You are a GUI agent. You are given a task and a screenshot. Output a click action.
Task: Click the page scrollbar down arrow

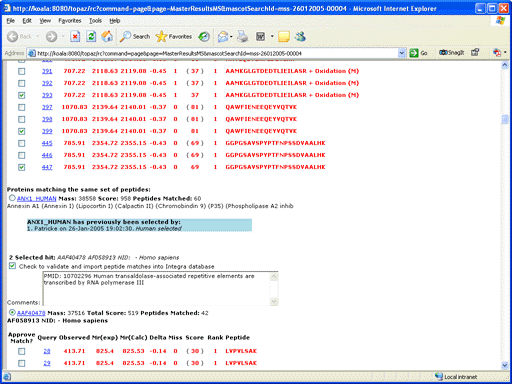[x=505, y=365]
